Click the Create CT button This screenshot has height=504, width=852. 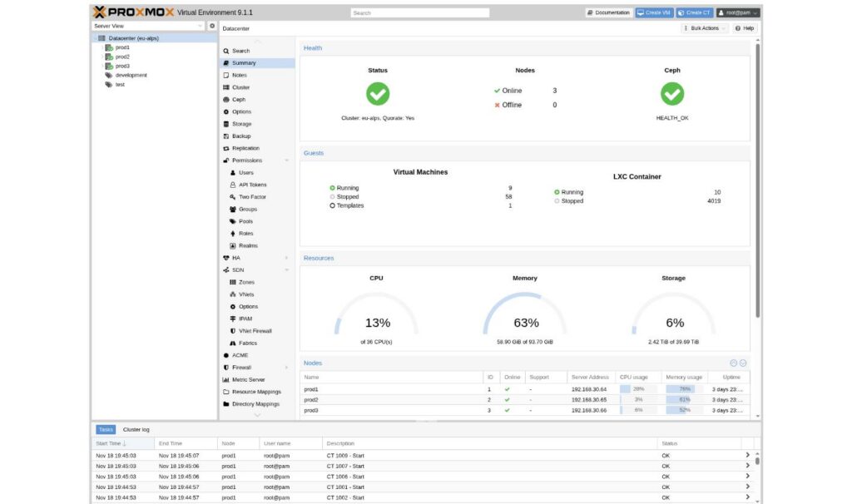[694, 12]
